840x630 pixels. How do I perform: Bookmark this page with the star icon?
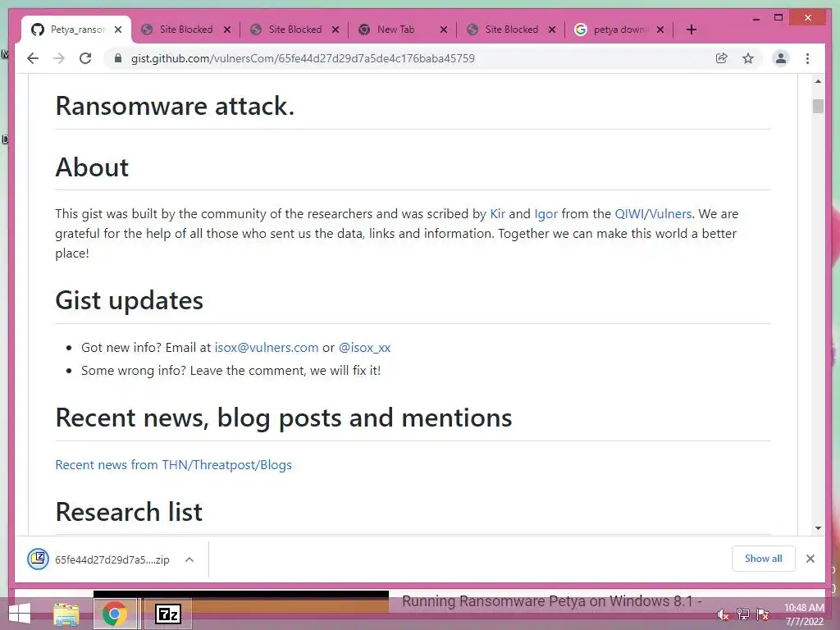pyautogui.click(x=748, y=58)
